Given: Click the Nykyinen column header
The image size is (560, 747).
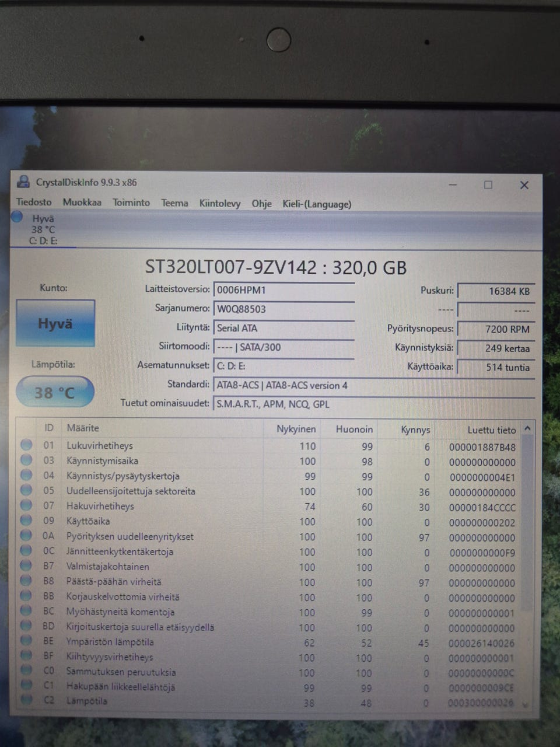Looking at the screenshot, I should click(x=296, y=429).
